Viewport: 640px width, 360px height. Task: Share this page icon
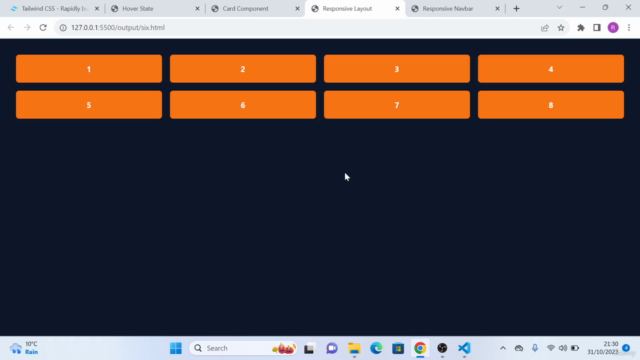(x=545, y=28)
